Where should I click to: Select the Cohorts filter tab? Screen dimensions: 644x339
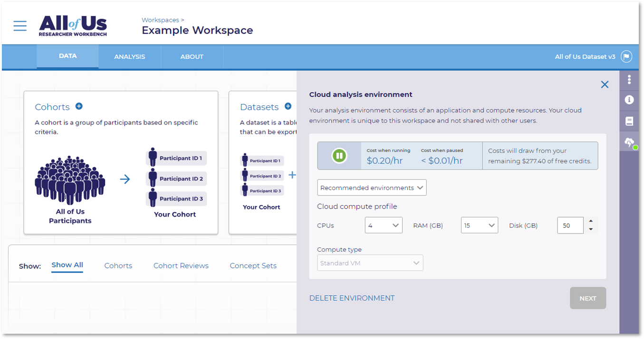[x=118, y=266]
